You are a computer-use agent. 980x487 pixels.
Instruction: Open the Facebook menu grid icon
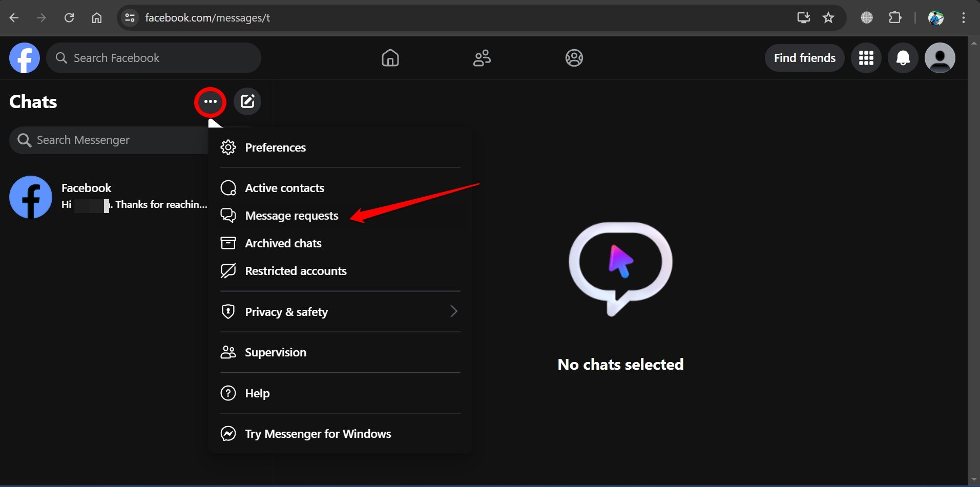click(x=866, y=58)
